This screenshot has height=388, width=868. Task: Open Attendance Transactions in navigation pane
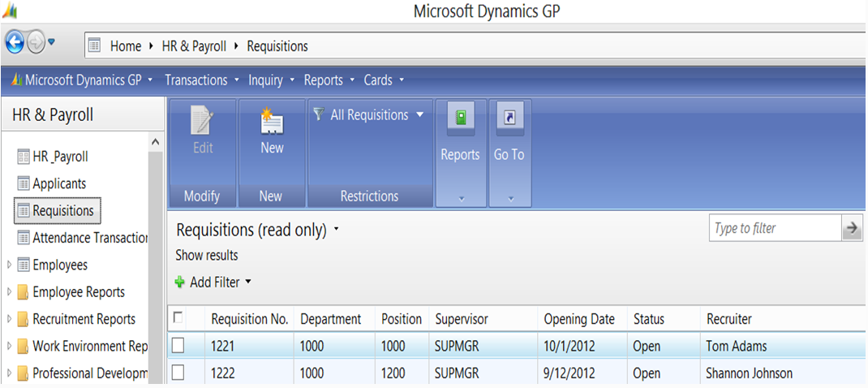(90, 238)
